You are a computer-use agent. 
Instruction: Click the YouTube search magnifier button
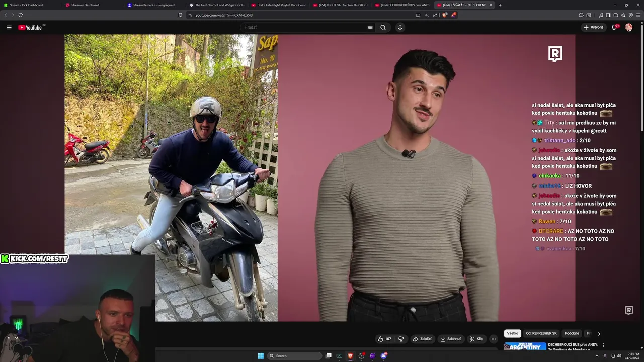click(383, 28)
